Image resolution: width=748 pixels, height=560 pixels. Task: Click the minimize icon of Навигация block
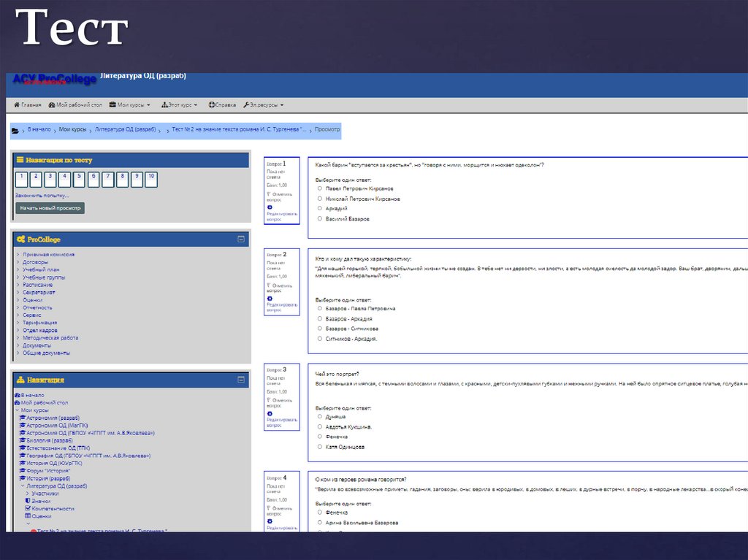pyautogui.click(x=241, y=380)
